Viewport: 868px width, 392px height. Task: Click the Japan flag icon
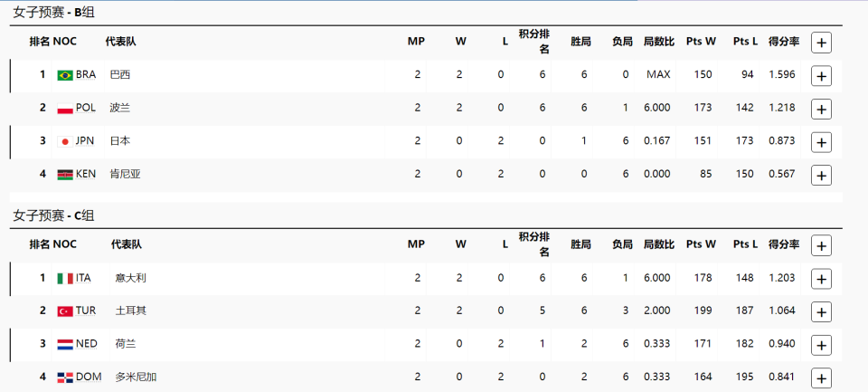[65, 142]
